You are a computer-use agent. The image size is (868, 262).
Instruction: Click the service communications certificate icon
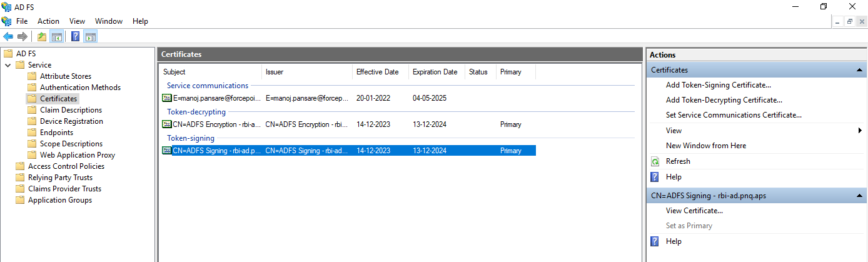point(167,98)
